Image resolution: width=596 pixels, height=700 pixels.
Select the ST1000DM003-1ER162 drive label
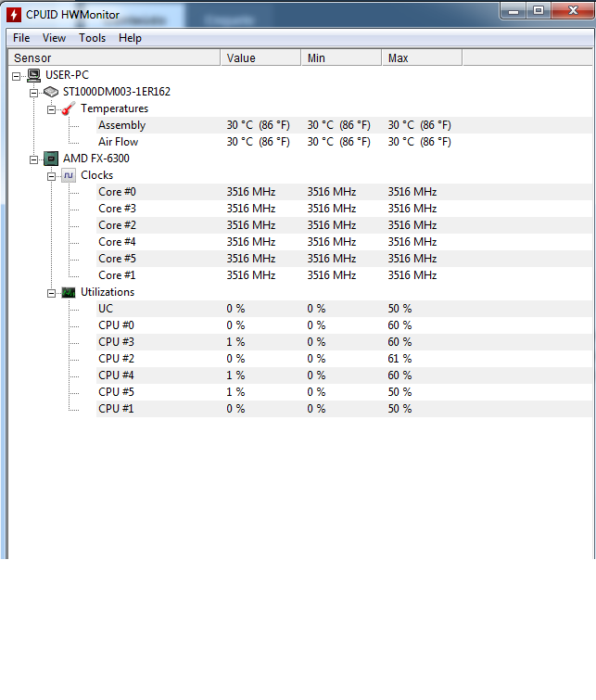[117, 92]
